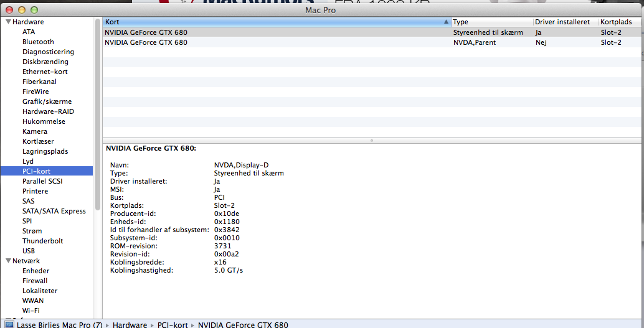Select SAS in the sidebar

(x=29, y=201)
